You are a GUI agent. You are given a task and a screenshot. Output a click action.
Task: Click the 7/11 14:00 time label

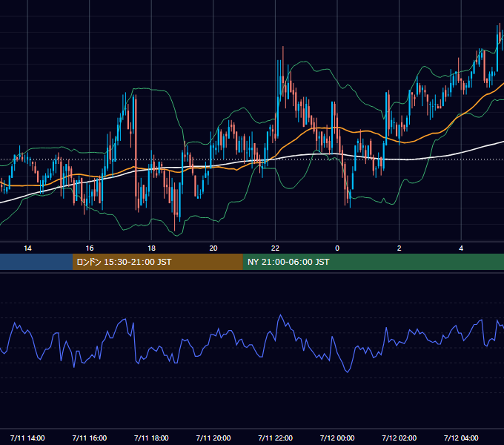(x=27, y=438)
